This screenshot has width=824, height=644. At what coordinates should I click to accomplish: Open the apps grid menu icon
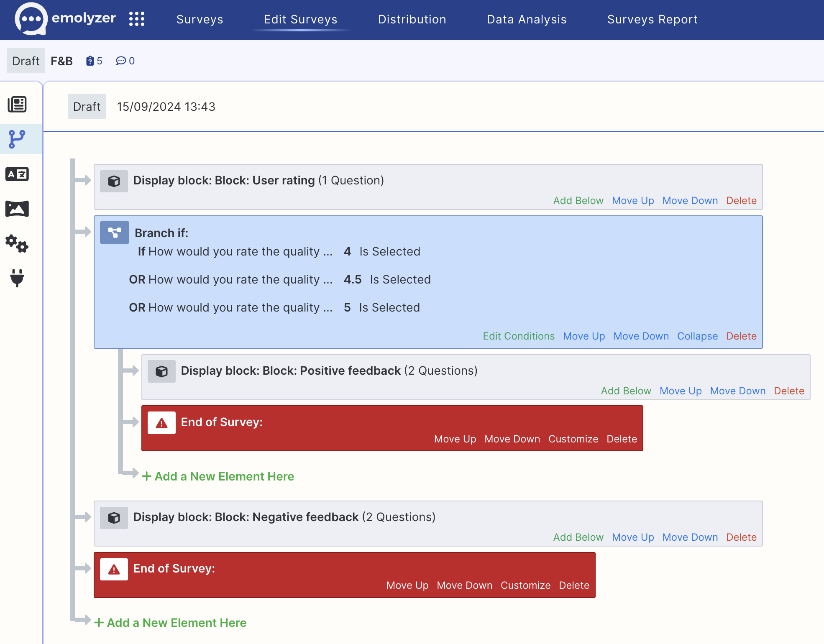(x=136, y=19)
